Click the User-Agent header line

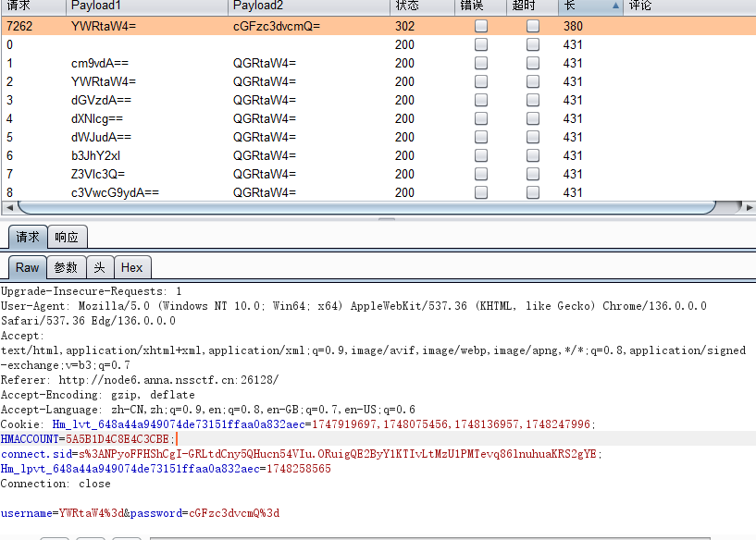point(353,313)
